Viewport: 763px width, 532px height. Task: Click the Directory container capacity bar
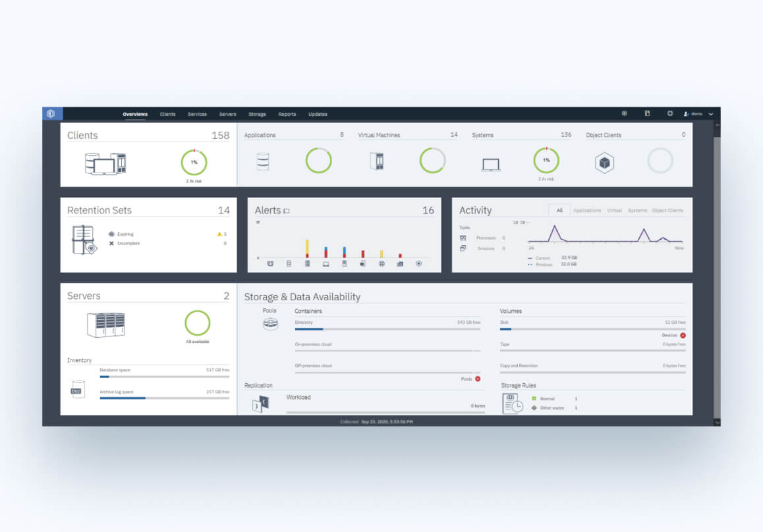(387, 329)
